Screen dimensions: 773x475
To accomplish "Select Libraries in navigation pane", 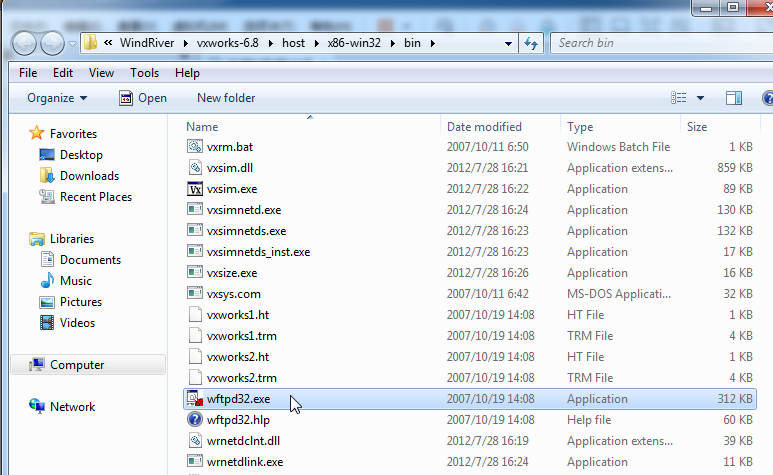I will click(72, 238).
